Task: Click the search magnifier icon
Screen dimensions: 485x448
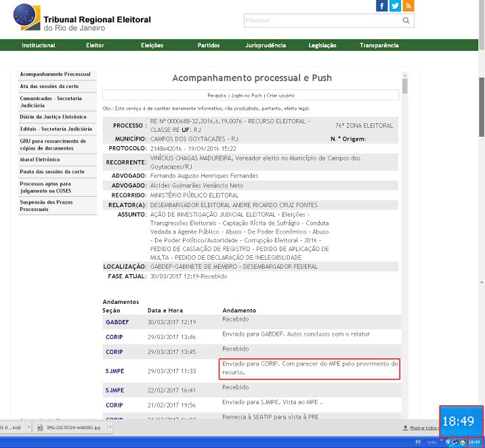Action: tap(406, 21)
